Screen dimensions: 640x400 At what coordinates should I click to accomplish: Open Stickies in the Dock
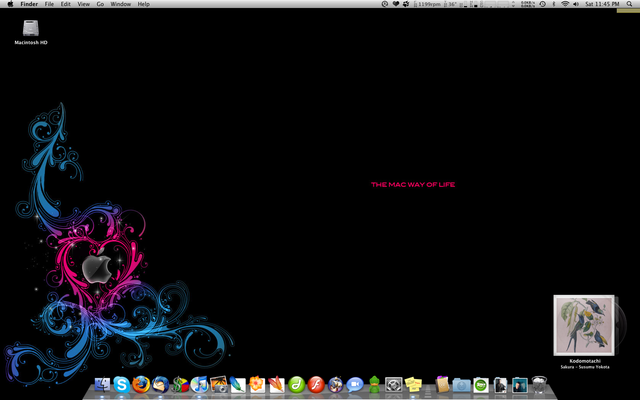tap(413, 384)
